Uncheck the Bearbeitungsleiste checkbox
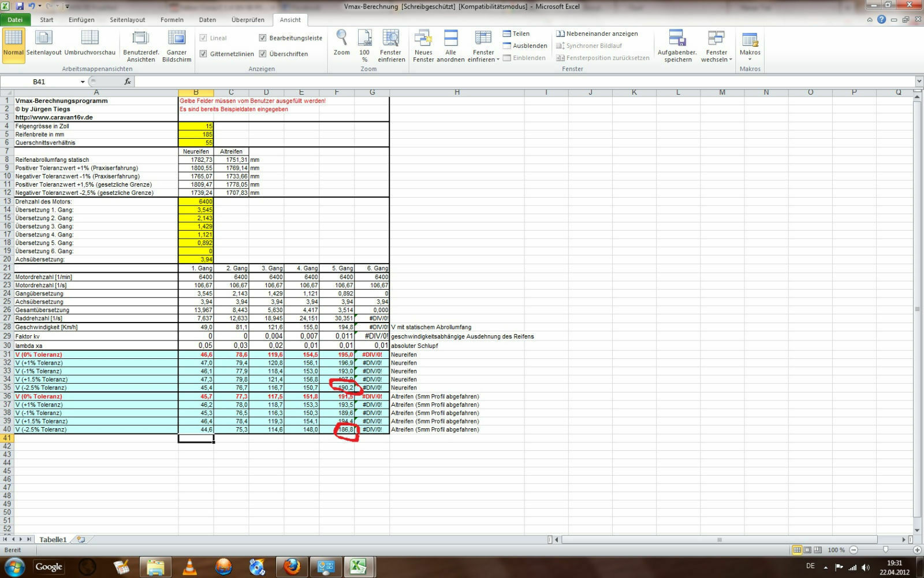This screenshot has height=578, width=924. pos(263,38)
